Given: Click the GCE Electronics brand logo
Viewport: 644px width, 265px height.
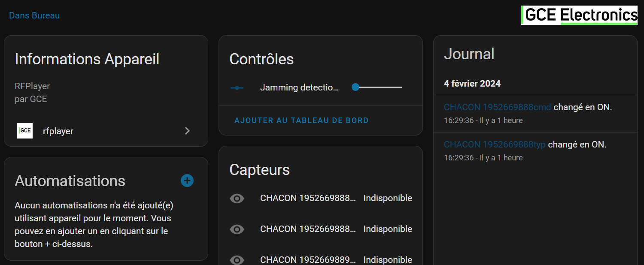Looking at the screenshot, I should tap(579, 15).
